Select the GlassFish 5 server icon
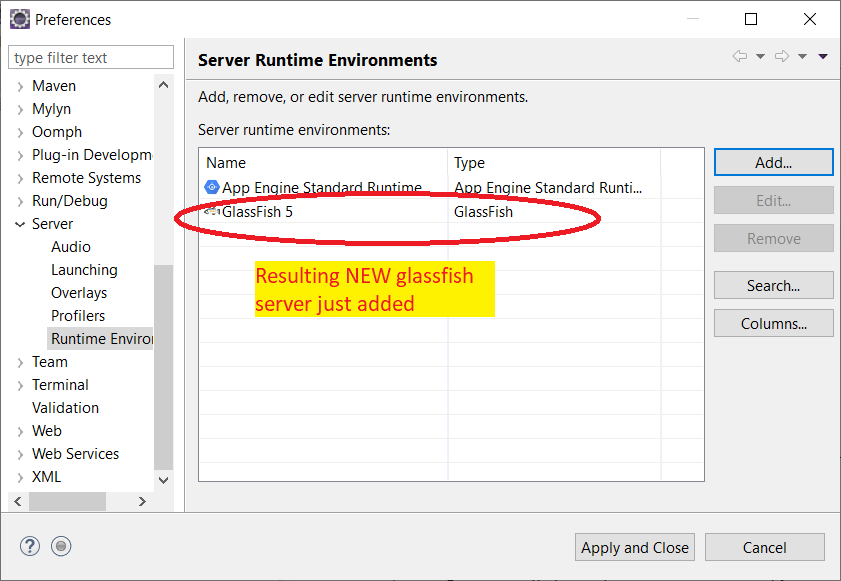The width and height of the screenshot is (841, 581). tap(211, 212)
